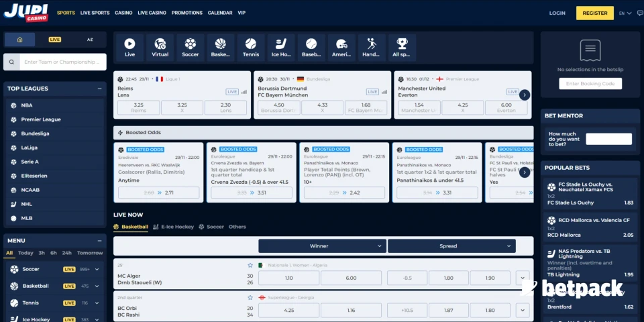Click the Jupi Casino logo
644x322 pixels.
(25, 12)
